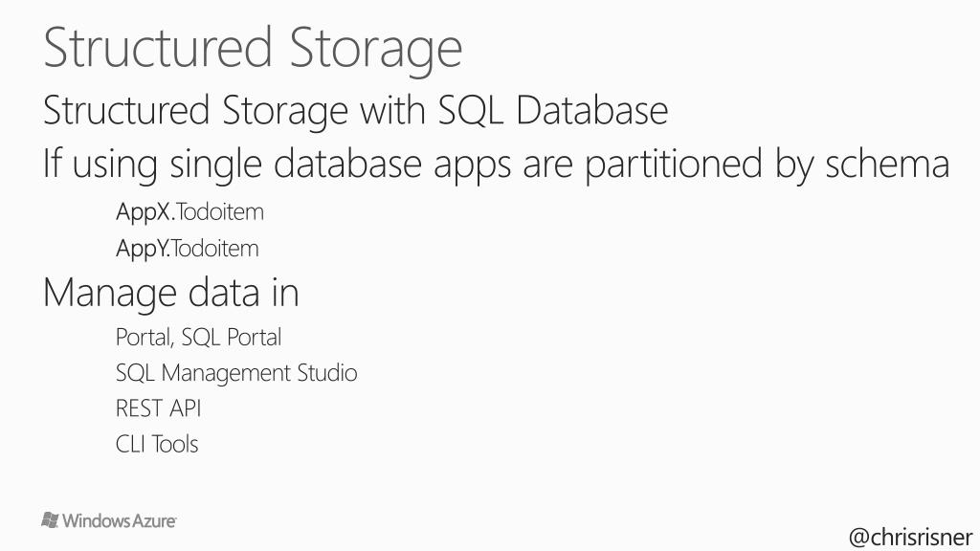Select the AppY.Todoitem entry
The image size is (980, 551).
187,249
